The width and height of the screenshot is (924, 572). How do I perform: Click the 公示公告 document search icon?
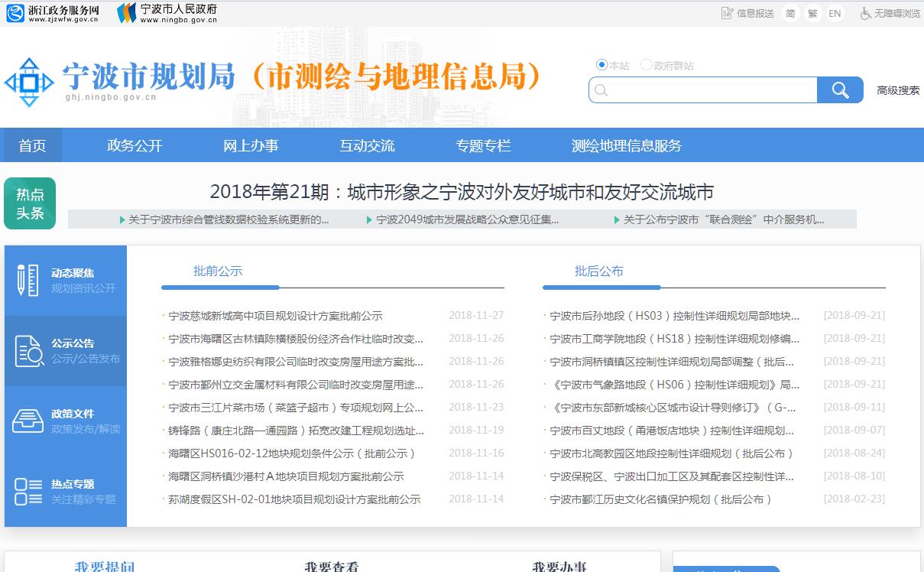pos(28,351)
